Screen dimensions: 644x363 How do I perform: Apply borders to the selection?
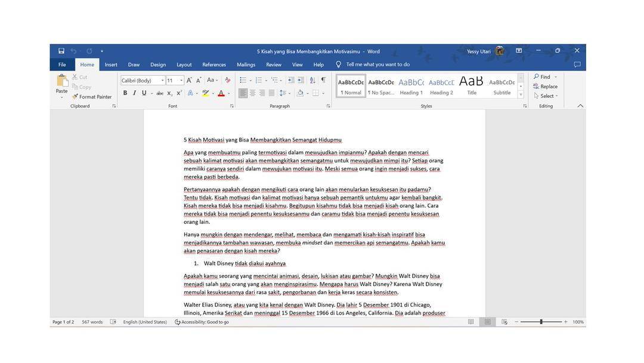click(315, 93)
